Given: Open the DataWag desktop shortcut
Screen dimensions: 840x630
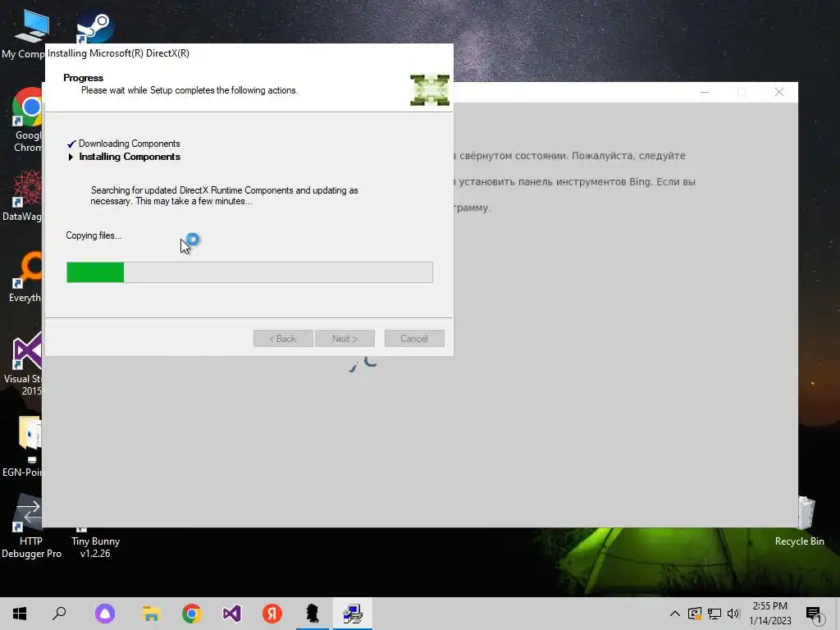Looking at the screenshot, I should (x=22, y=195).
